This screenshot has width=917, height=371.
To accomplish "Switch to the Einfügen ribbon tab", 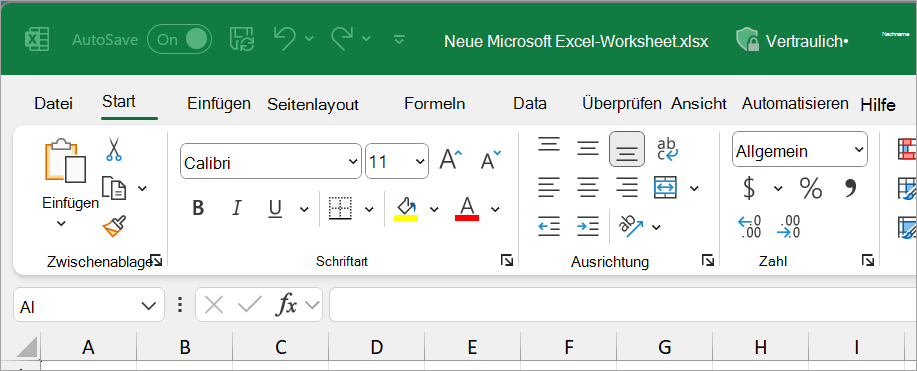I will [219, 104].
